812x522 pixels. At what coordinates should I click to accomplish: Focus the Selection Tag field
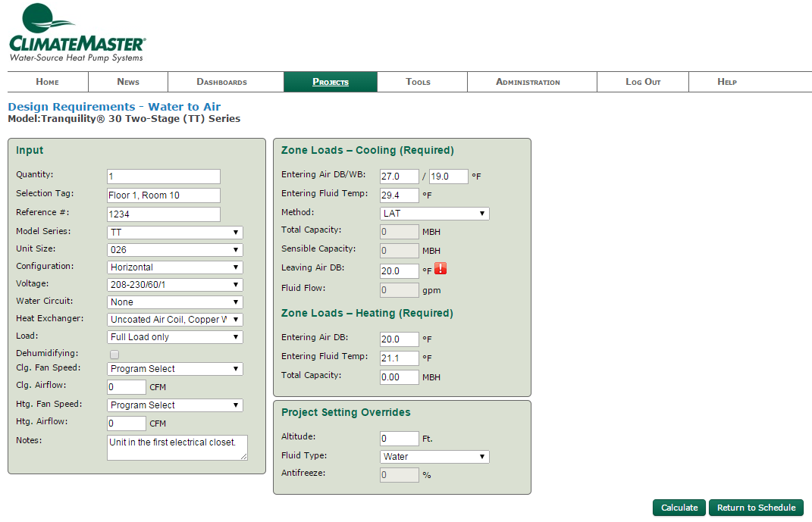click(164, 195)
